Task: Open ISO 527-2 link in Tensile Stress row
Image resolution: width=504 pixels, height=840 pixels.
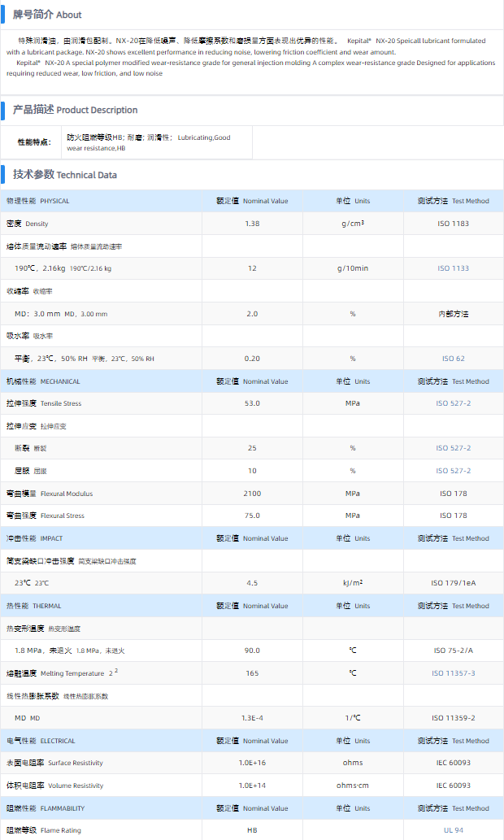Action: click(x=453, y=403)
